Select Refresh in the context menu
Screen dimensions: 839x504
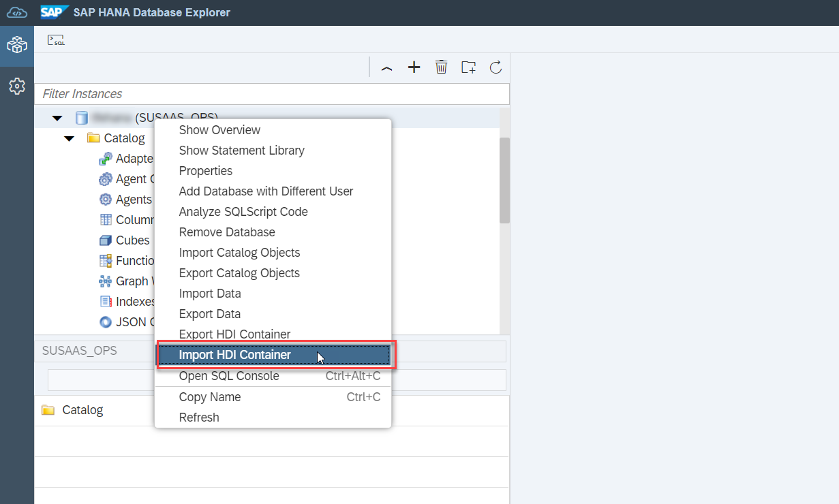(x=273, y=418)
